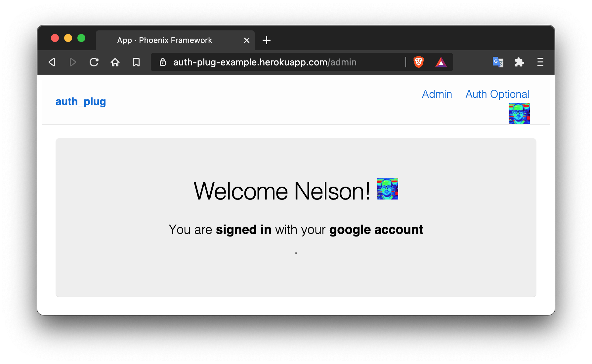Open a new tab with the plus button
Viewport: 592px width, 364px height.
point(267,40)
